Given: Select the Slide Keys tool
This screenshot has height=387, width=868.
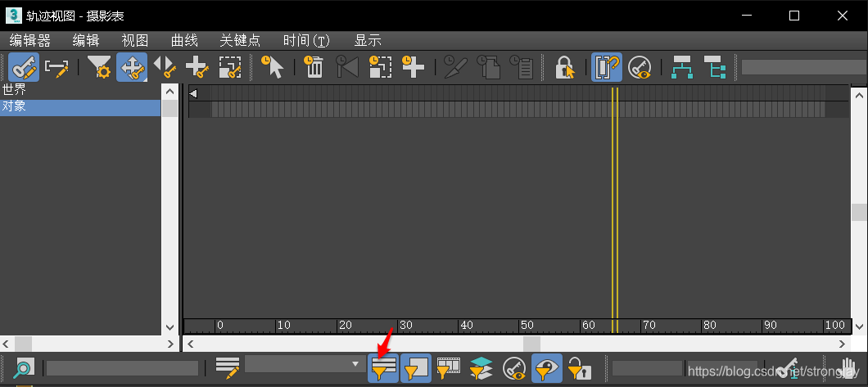Looking at the screenshot, I should pyautogui.click(x=165, y=67).
